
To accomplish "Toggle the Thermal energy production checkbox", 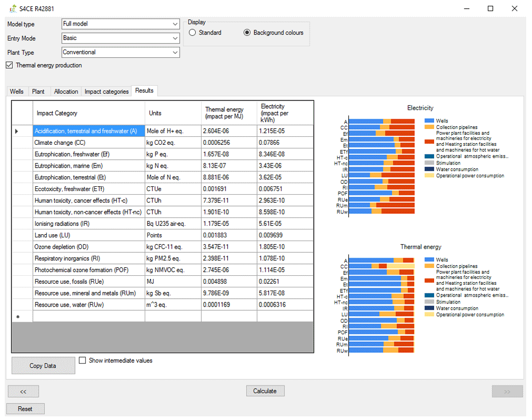I will [10, 65].
